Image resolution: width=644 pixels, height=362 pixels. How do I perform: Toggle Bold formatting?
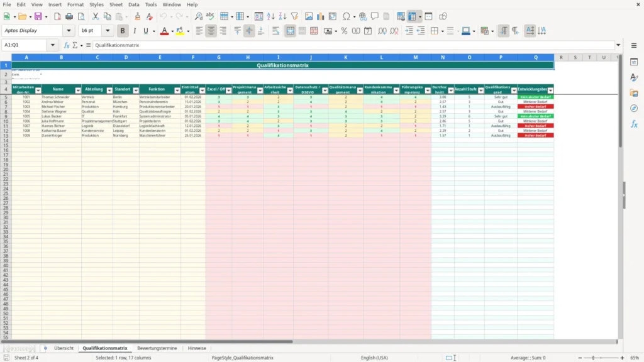123,31
